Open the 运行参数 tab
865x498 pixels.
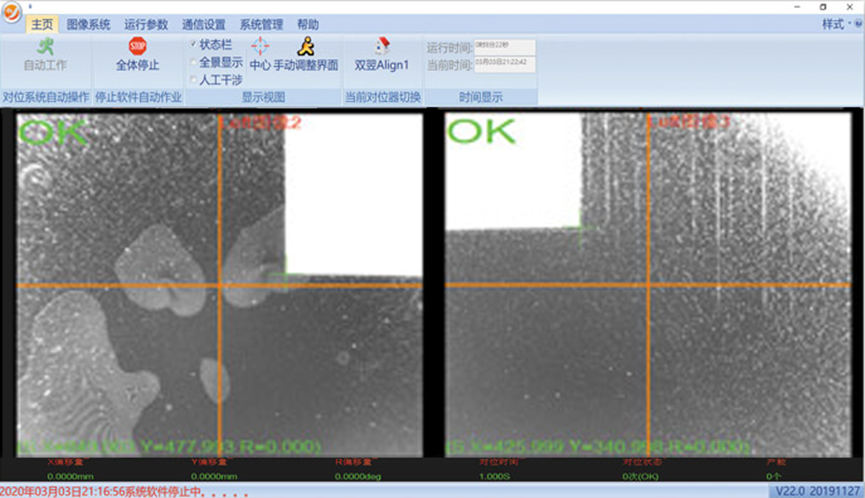[x=146, y=24]
